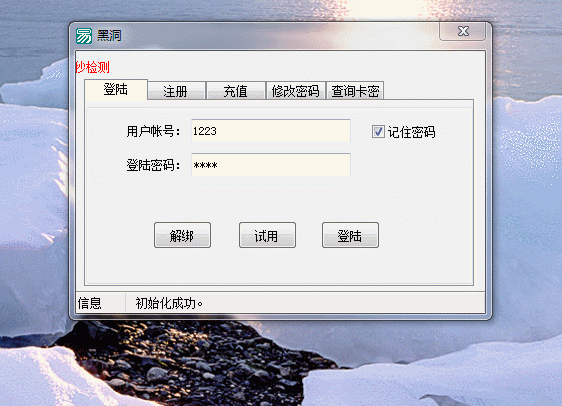Start a trial with the 试用 button
The image size is (562, 406).
pyautogui.click(x=267, y=235)
